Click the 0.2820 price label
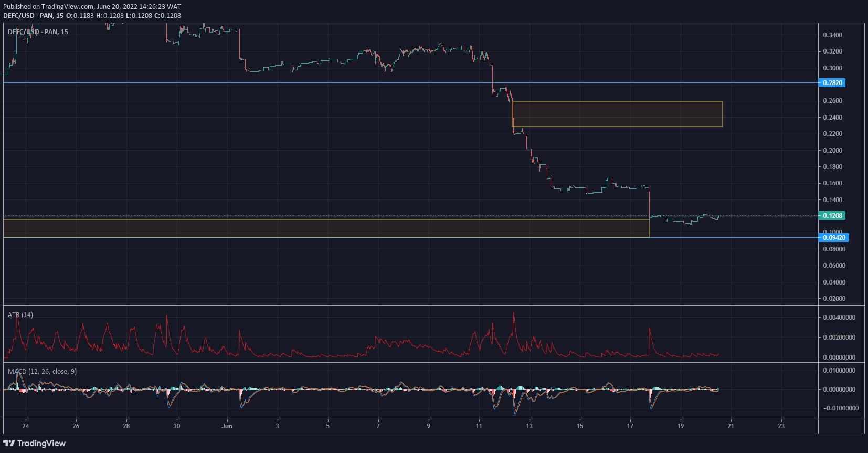Screen dimensions: 868x453 point(833,83)
